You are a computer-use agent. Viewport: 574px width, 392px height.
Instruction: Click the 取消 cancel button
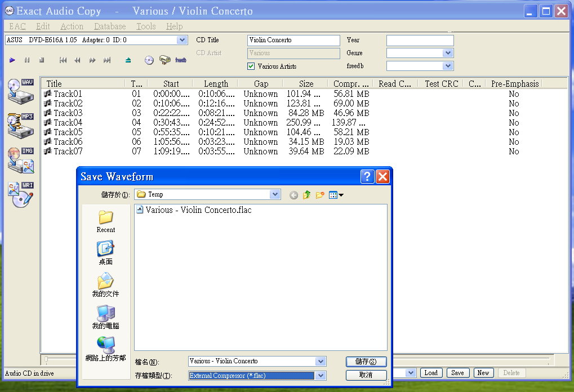click(x=366, y=375)
